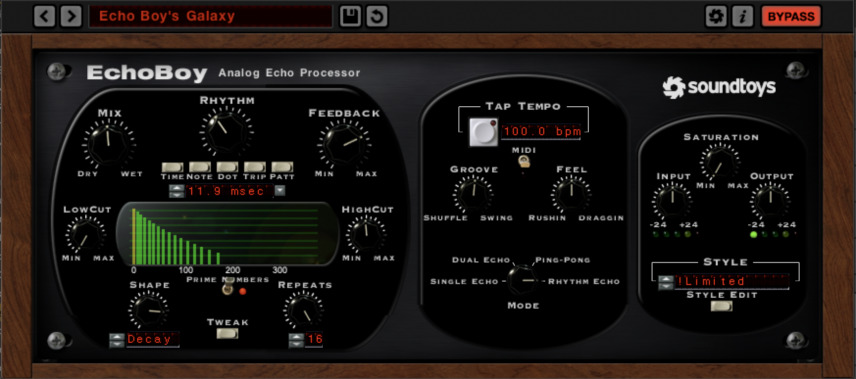Open settings gear icon
The width and height of the screenshot is (856, 379).
[716, 16]
